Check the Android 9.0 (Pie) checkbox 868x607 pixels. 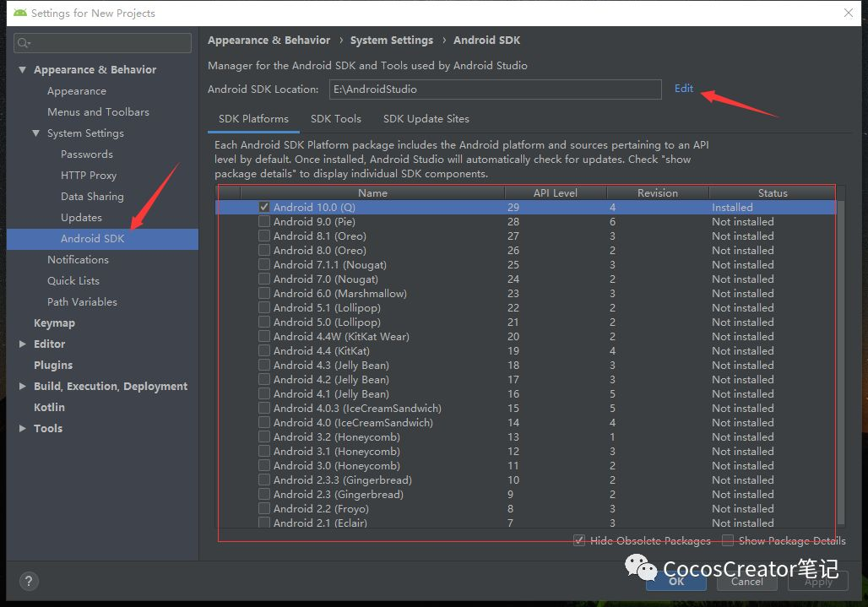point(264,221)
